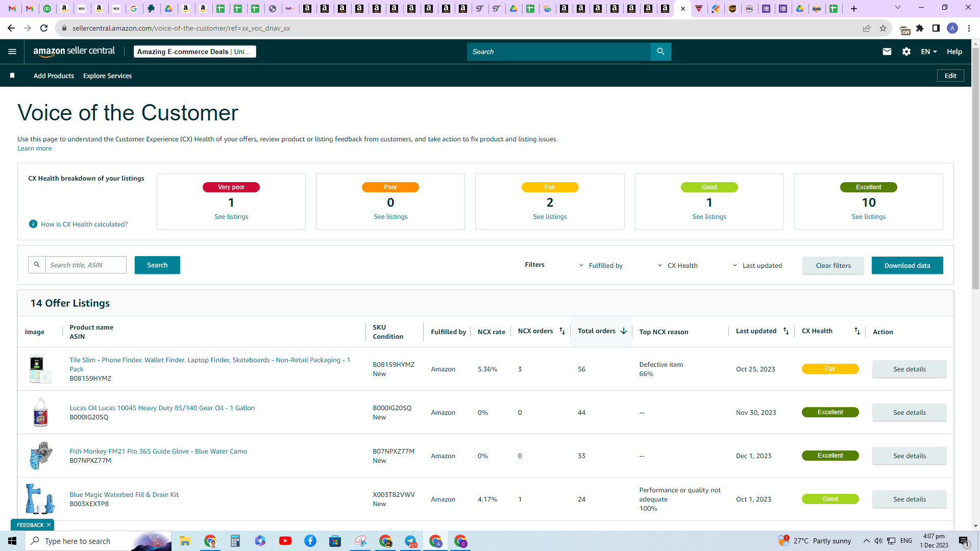Image resolution: width=980 pixels, height=551 pixels.
Task: Open the Help menu in header
Action: coord(954,52)
